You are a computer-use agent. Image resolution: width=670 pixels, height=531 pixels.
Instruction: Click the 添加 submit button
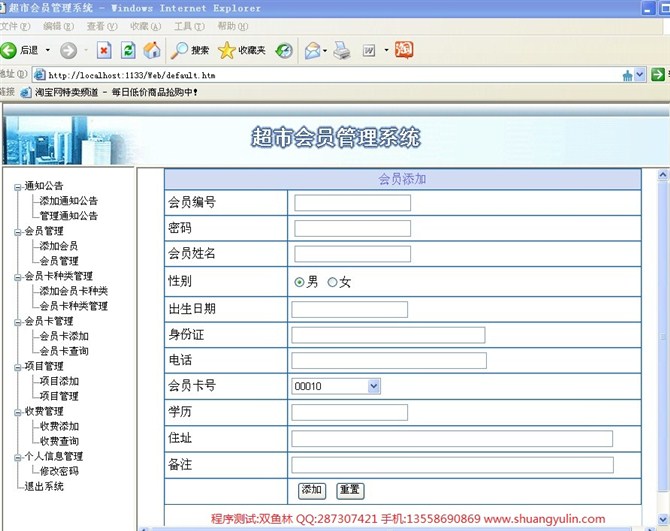tap(311, 490)
